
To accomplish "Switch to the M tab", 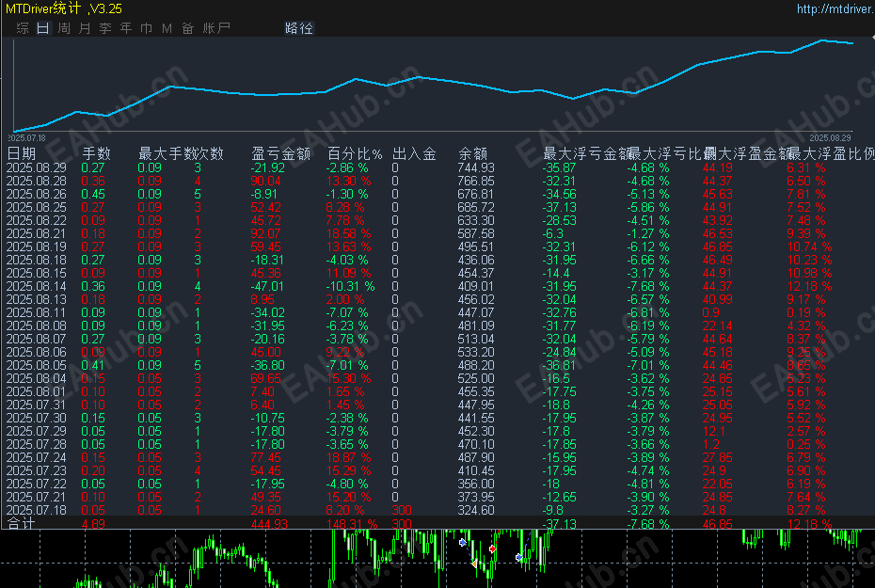I will [x=167, y=28].
